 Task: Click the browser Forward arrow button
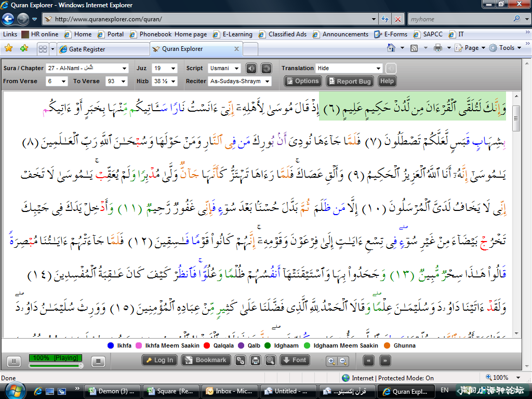click(x=23, y=19)
